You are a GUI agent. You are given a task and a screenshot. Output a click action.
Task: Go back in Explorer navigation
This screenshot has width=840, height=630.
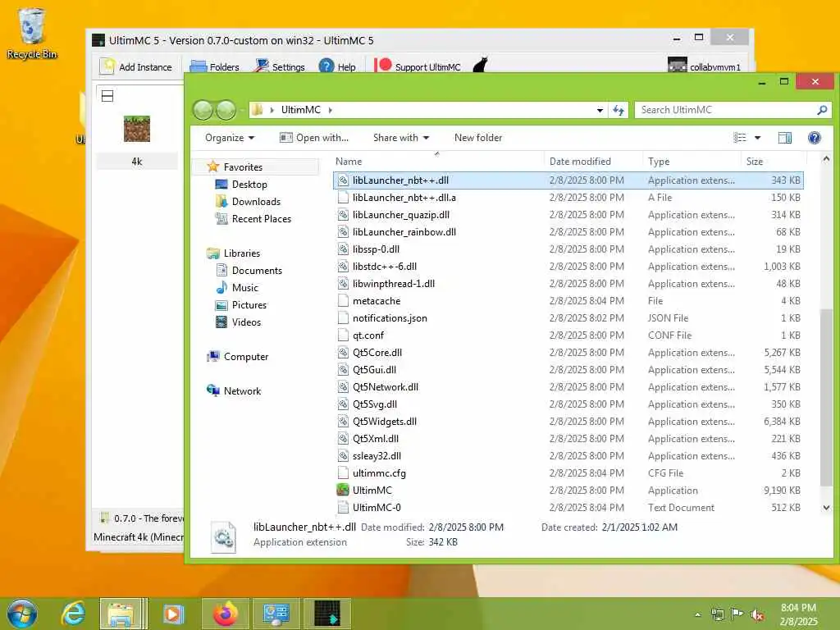[x=203, y=110]
